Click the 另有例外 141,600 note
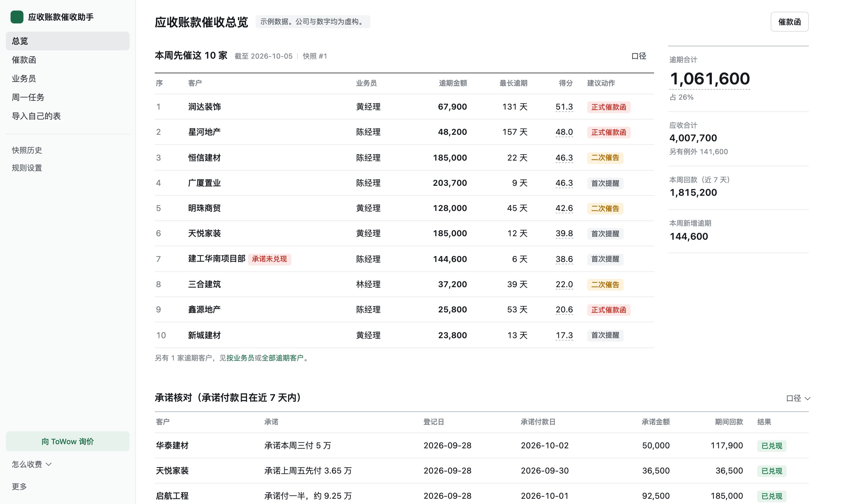 point(699,152)
